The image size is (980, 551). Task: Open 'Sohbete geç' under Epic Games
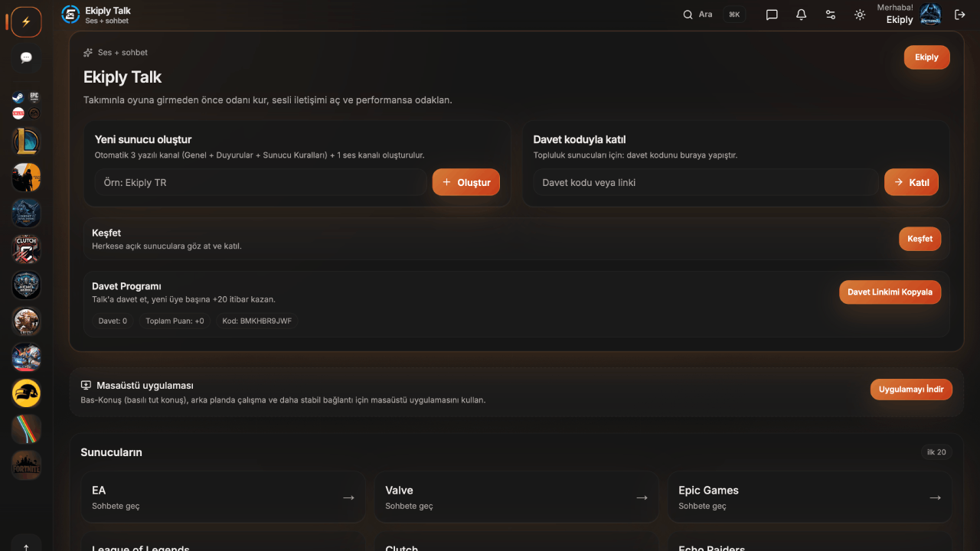click(702, 506)
